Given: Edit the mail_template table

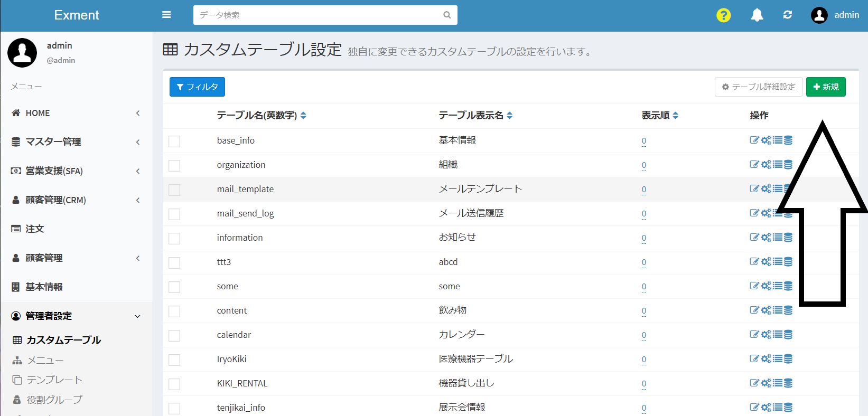Looking at the screenshot, I should pyautogui.click(x=754, y=188).
